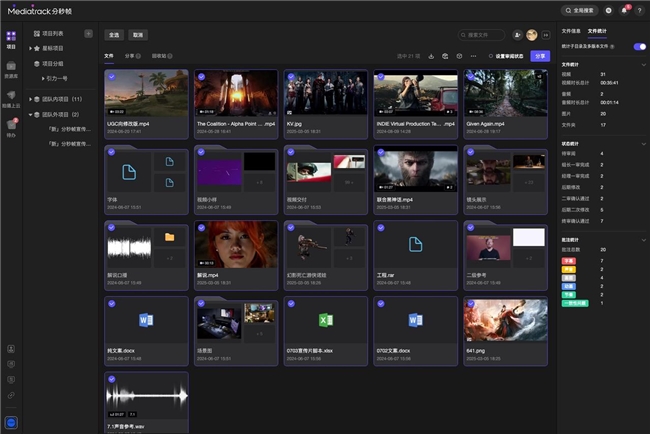Click the add member icon beside avatar
Image resolution: width=650 pixels, height=434 pixels.
click(x=517, y=34)
